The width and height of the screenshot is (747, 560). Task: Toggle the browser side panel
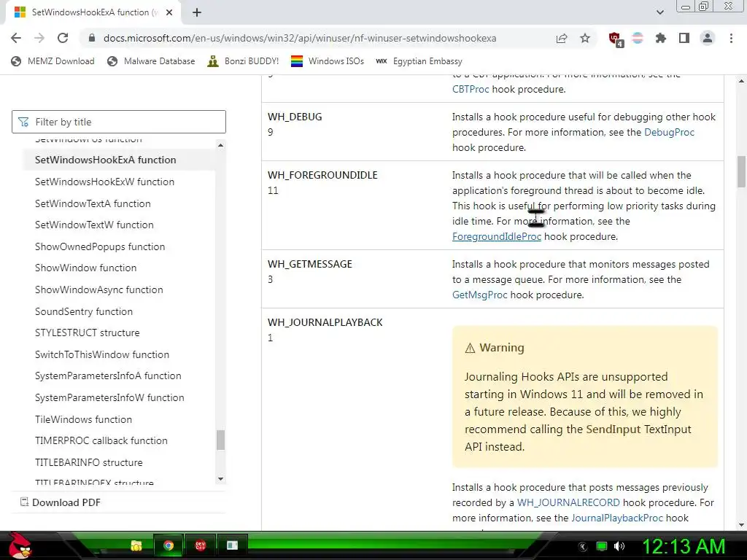[684, 38]
